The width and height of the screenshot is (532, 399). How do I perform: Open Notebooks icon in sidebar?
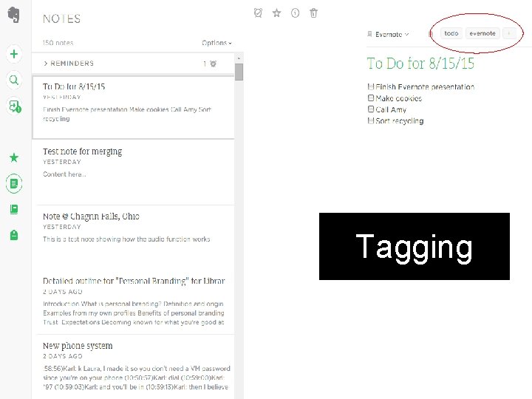14,209
